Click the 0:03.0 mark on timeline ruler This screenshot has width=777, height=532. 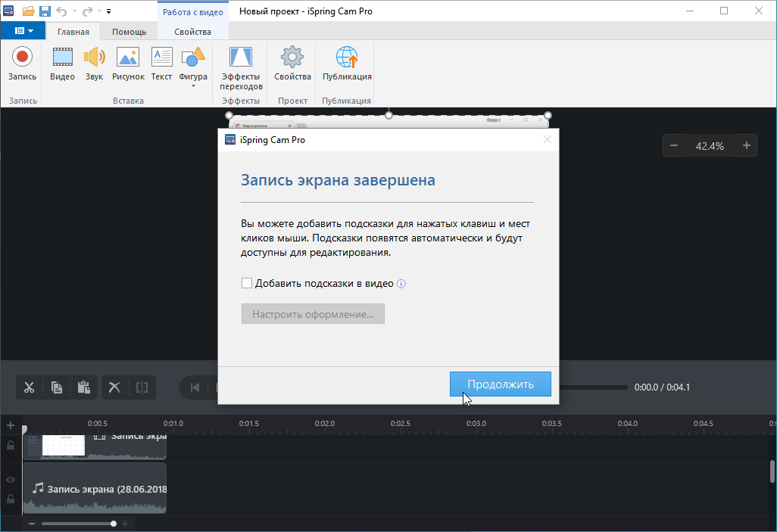point(476,424)
